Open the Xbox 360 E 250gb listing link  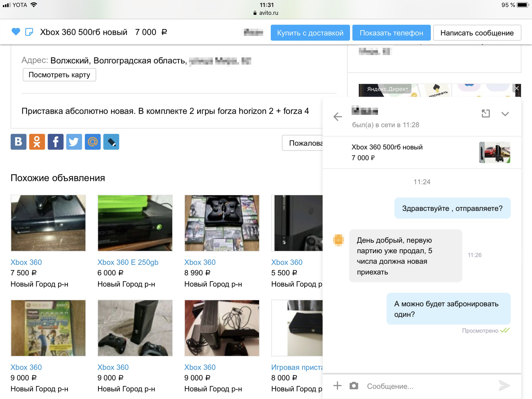pyautogui.click(x=128, y=262)
